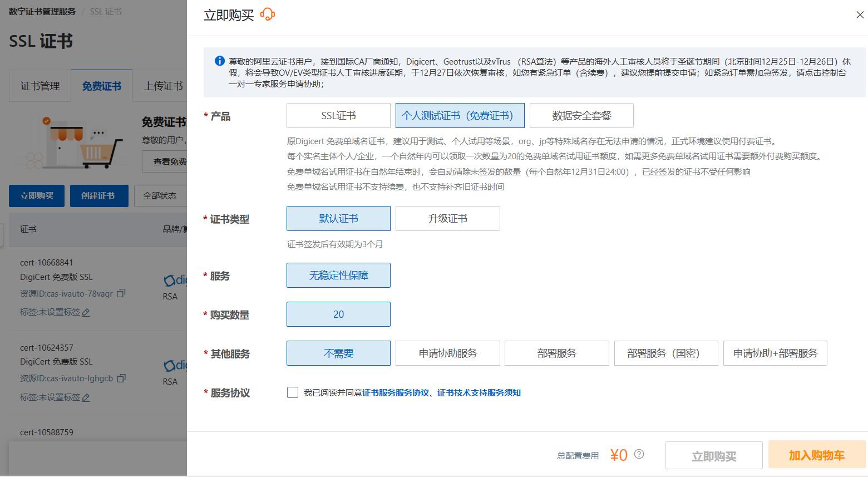Click 数字证书管理服务 breadcrumb link
Viewport: 868px width, 477px height.
(x=42, y=11)
